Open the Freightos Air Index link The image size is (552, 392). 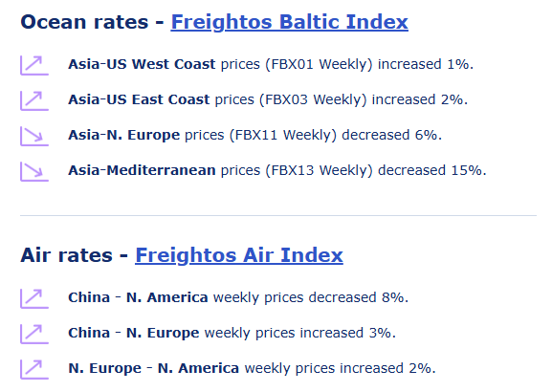click(239, 255)
